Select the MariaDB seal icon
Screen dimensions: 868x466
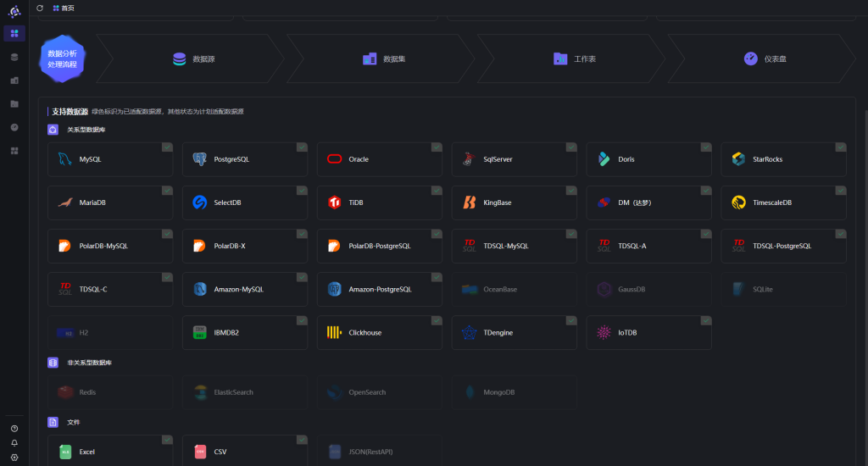pos(64,202)
